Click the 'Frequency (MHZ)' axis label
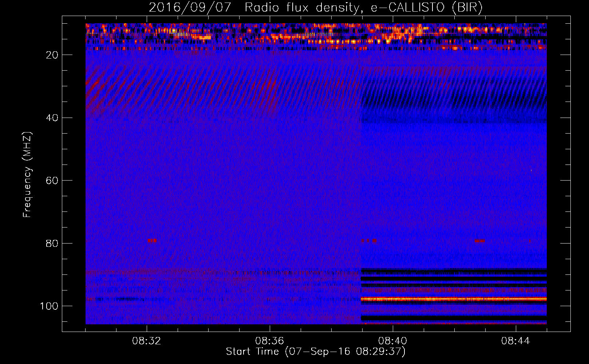The image size is (589, 364). pos(27,175)
